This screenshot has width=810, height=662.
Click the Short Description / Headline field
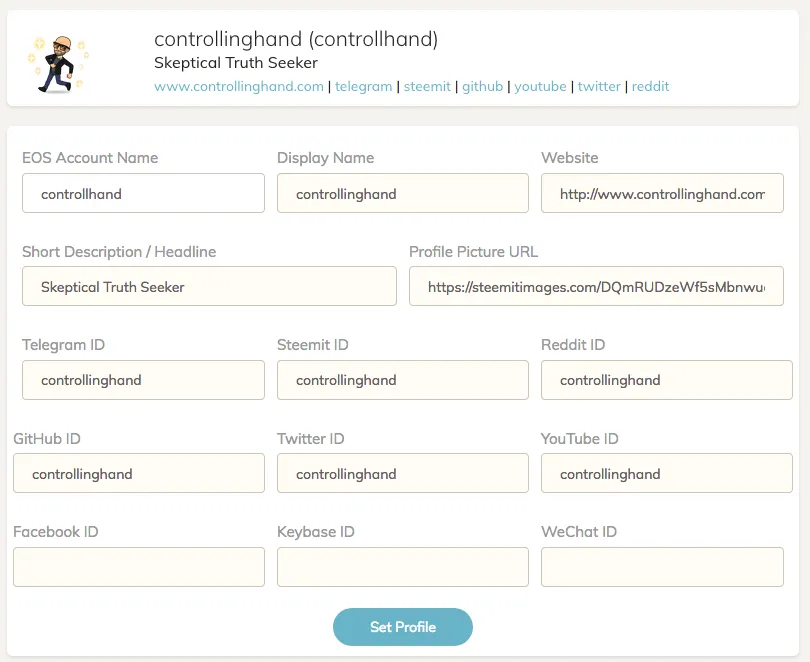coord(209,286)
